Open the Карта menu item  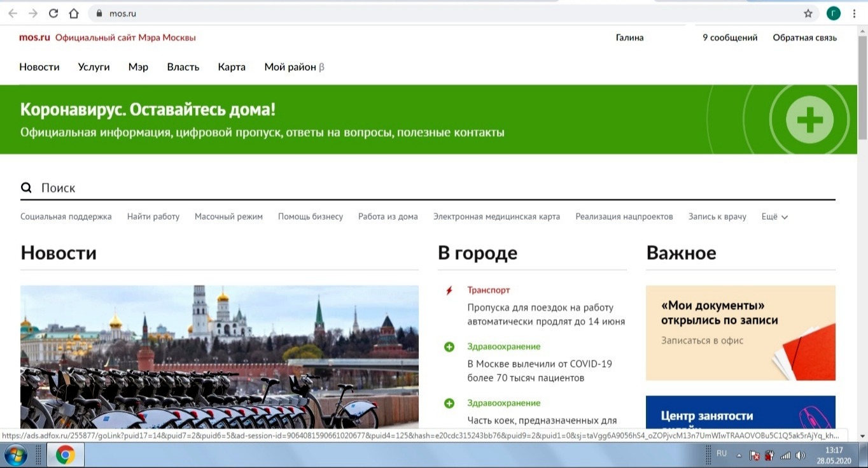(x=232, y=67)
